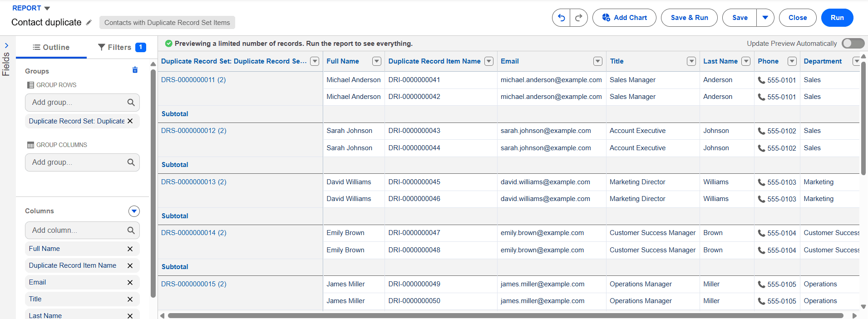
Task: Close the report builder
Action: pyautogui.click(x=798, y=18)
